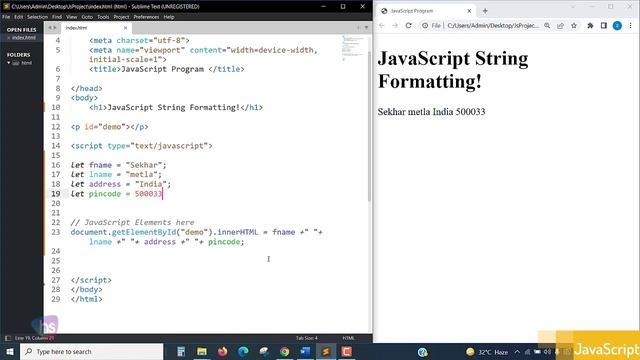Open the Edit menu
The width and height of the screenshot is (640, 360).
pos(19,17)
